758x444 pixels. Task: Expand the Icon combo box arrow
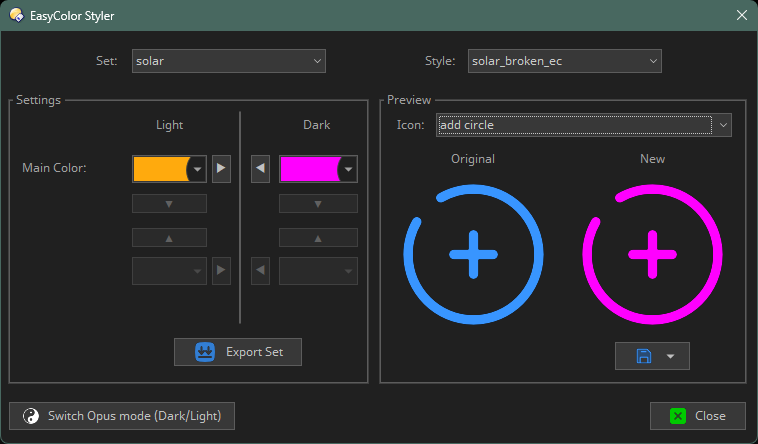(x=723, y=125)
